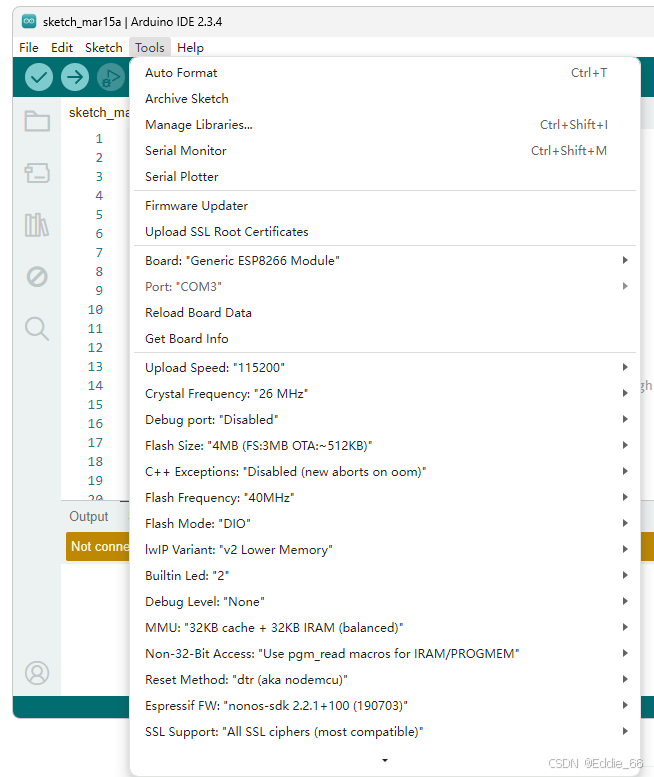Expand Flash Size 4MB submenu
The image size is (654, 777).
[x=385, y=446]
